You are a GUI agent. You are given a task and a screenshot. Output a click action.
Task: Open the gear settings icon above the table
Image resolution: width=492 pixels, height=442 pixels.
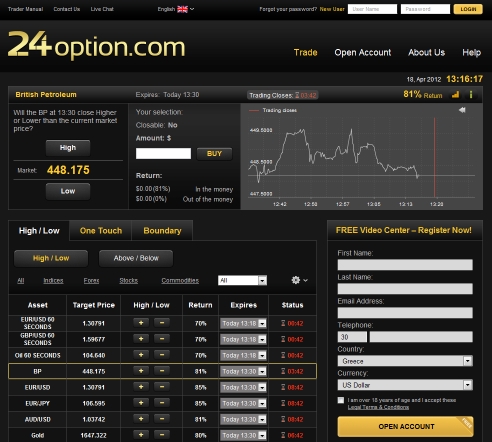[x=296, y=280]
